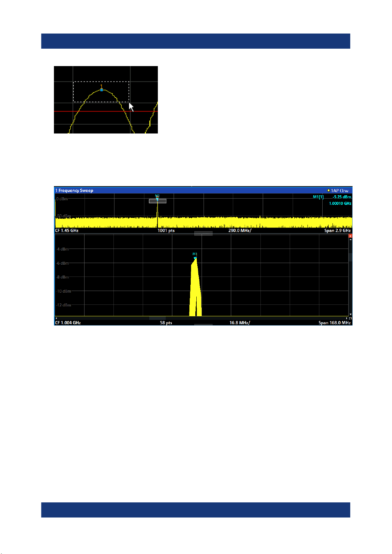
Task: Click the '-6 dBm' axis label in zoom
Action: [62, 263]
